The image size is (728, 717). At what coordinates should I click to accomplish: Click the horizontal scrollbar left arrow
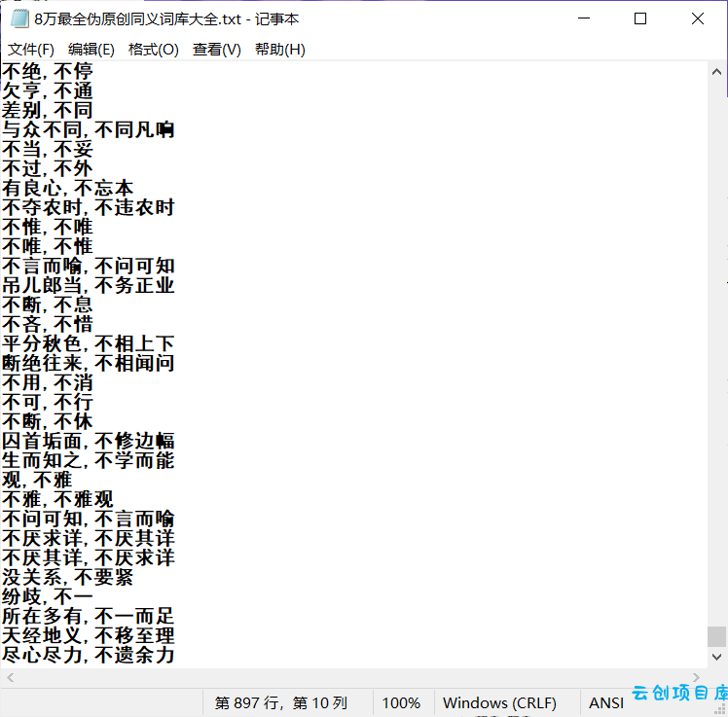[x=10, y=677]
